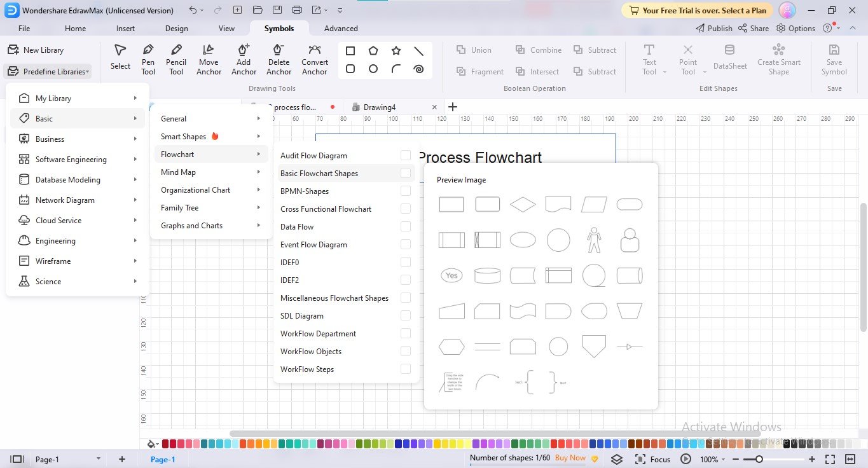Image resolution: width=868 pixels, height=468 pixels.
Task: Click the diamond shape in preview
Action: (x=523, y=204)
